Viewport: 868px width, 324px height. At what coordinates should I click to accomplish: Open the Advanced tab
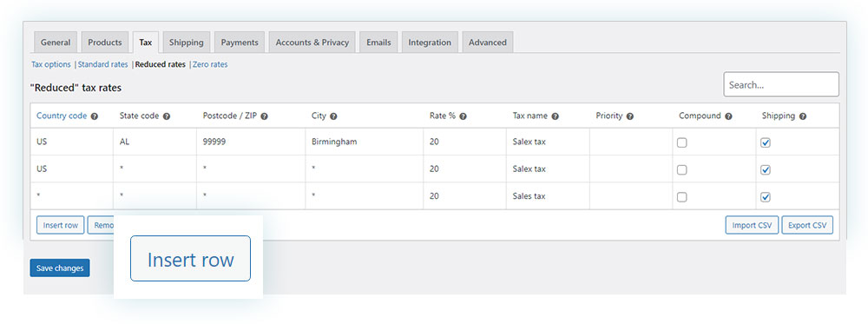point(488,42)
